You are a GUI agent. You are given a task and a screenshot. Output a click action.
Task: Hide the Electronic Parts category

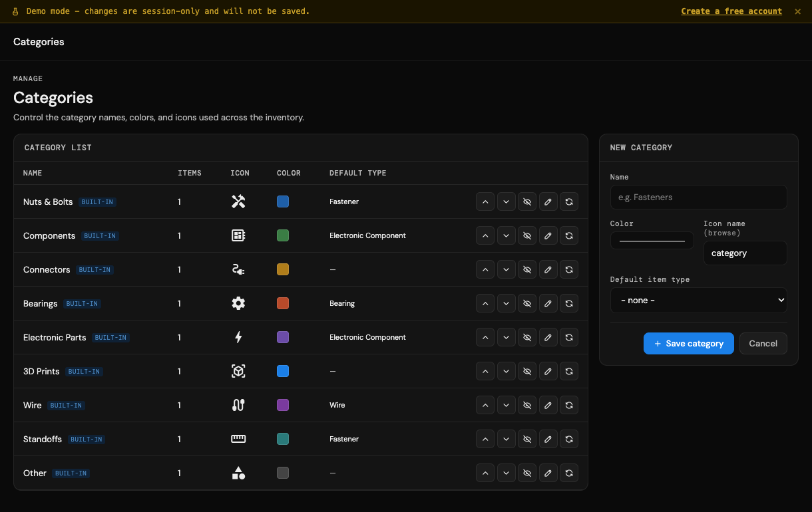tap(527, 337)
